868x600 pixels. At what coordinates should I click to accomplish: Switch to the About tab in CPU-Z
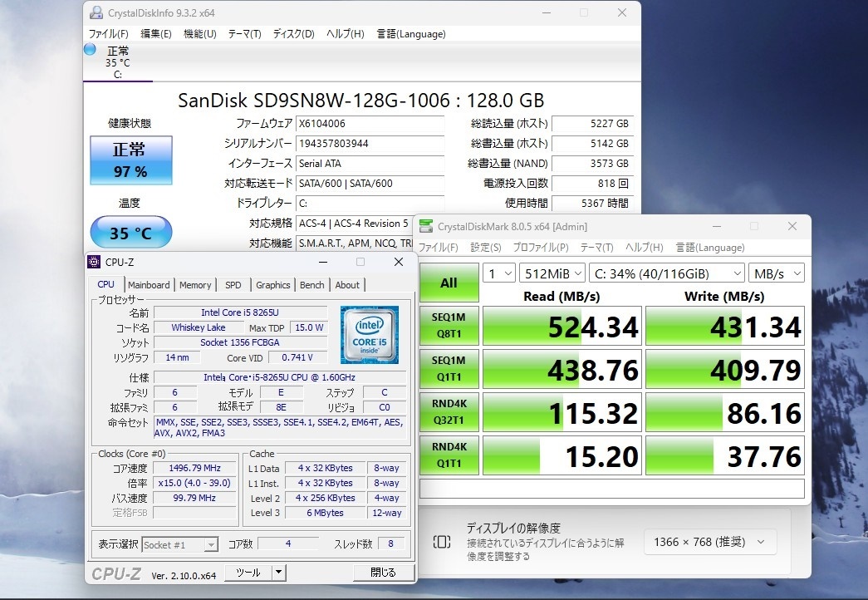point(347,285)
